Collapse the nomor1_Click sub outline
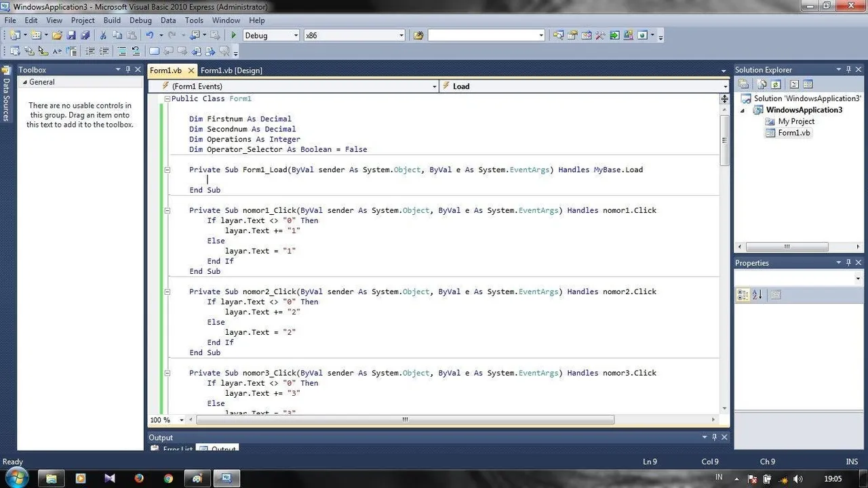Image resolution: width=868 pixels, height=488 pixels. point(167,211)
